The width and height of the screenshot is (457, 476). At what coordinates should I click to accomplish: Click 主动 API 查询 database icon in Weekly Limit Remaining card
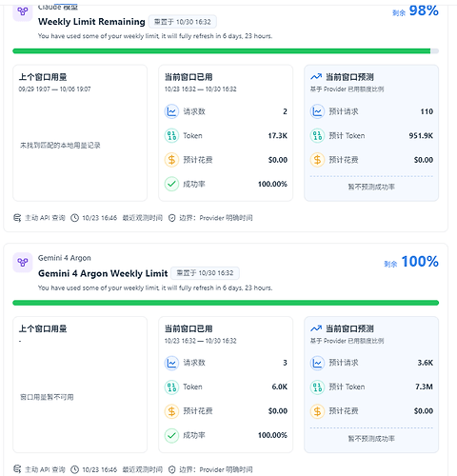(17, 218)
